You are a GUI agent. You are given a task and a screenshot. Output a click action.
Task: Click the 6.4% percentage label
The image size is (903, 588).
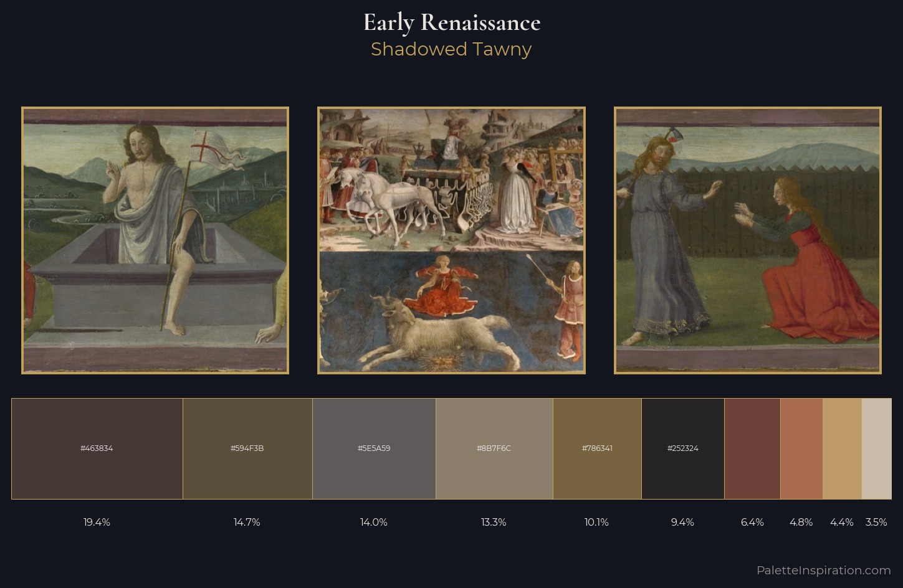click(x=752, y=522)
